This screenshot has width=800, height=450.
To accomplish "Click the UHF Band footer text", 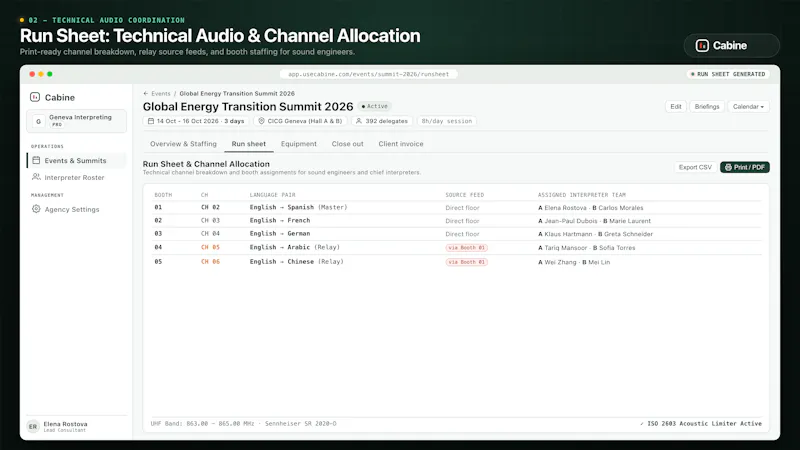I will coord(243,423).
